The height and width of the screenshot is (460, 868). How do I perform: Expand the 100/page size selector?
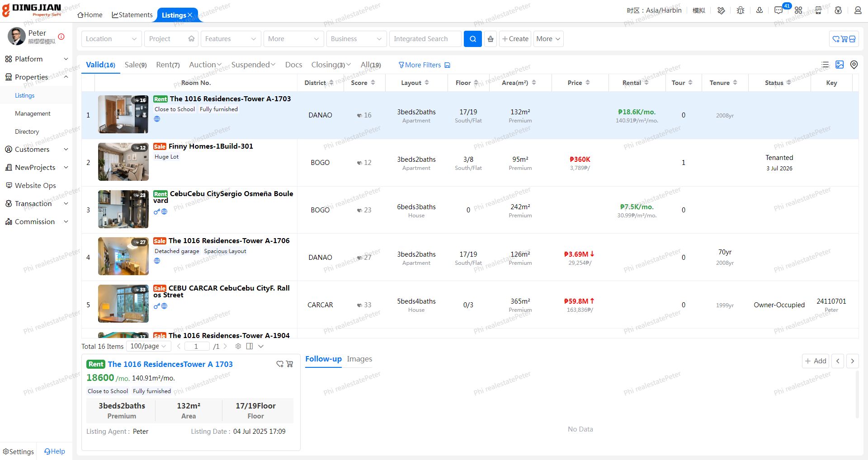pyautogui.click(x=148, y=346)
